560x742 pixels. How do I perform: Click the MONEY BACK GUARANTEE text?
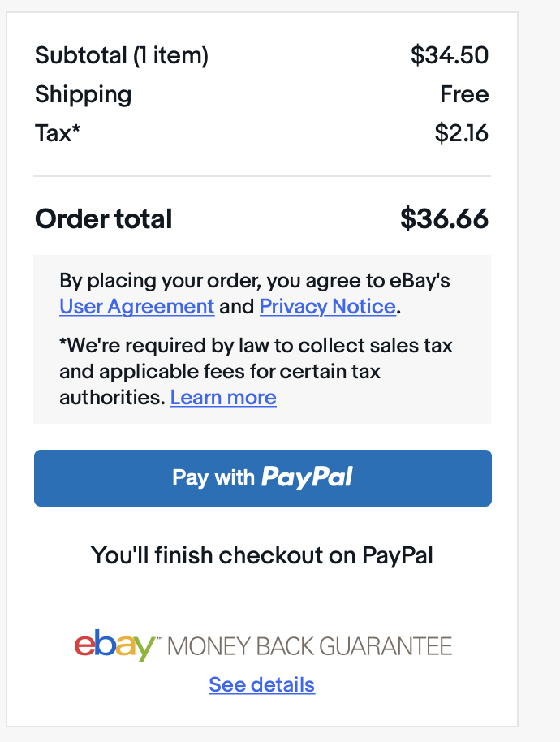click(x=310, y=646)
